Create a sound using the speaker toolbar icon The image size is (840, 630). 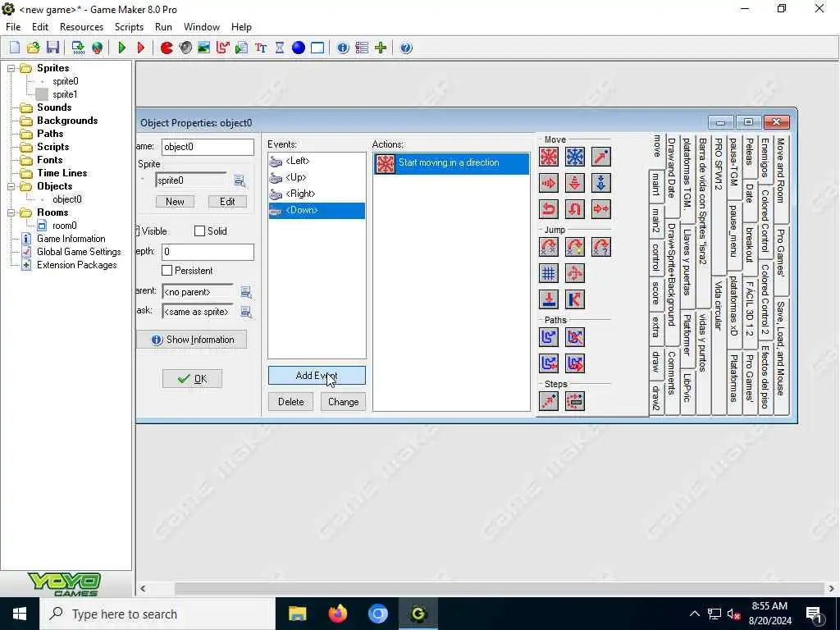pos(185,48)
